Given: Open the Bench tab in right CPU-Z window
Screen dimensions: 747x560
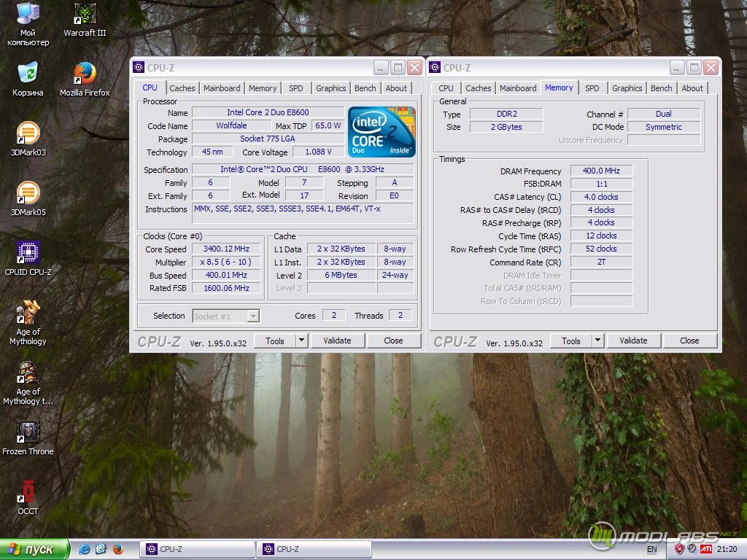Looking at the screenshot, I should point(662,88).
